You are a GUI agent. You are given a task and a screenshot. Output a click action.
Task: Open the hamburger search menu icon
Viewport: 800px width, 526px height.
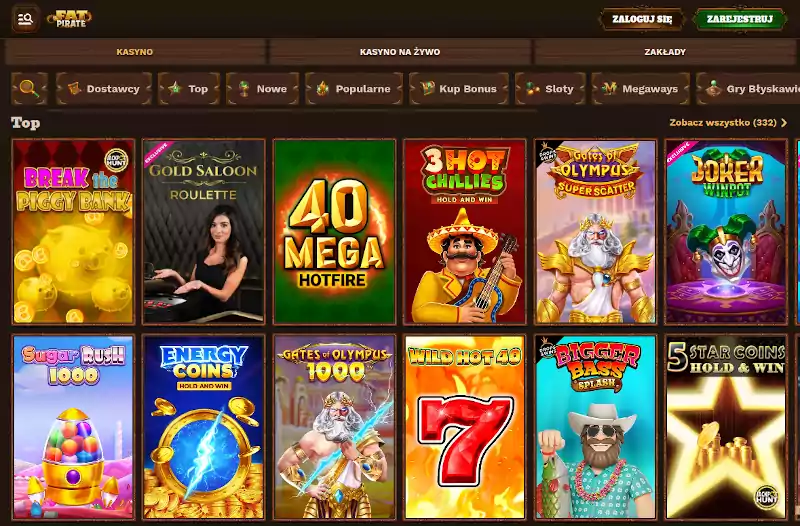tap(26, 19)
